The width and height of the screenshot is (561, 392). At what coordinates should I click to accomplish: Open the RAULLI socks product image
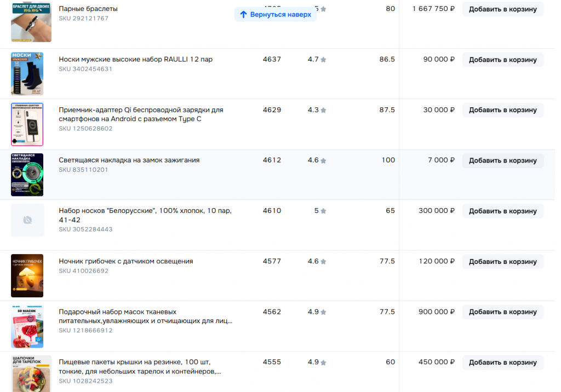(x=27, y=74)
